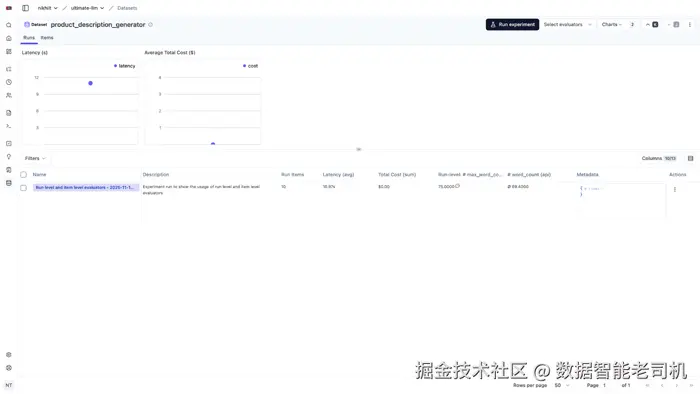Click the Total Cost (sum) column header
This screenshot has width=700, height=394.
pyautogui.click(x=397, y=174)
